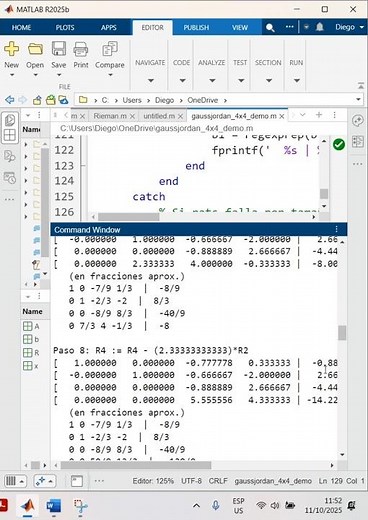Select variable b in Workspace
Screen dimensions: 368x520
pyautogui.click(x=31, y=339)
